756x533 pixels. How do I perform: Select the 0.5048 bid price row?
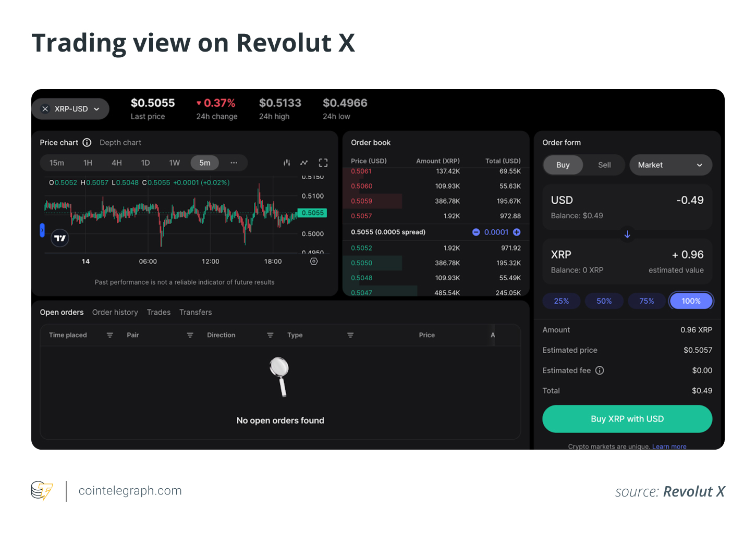pos(436,278)
